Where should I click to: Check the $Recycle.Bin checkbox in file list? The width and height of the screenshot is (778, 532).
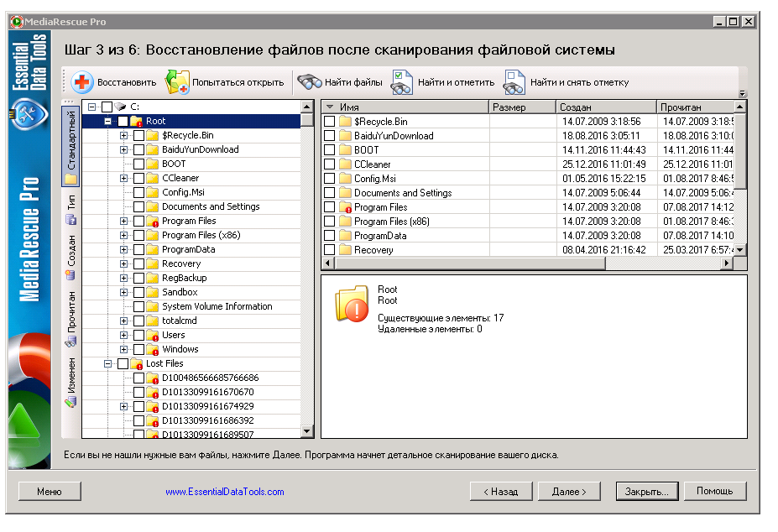(x=330, y=122)
